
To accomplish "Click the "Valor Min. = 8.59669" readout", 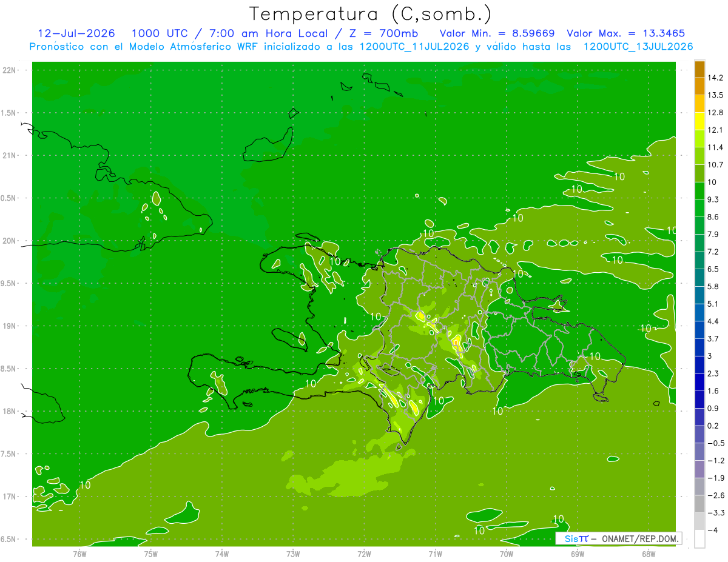I will click(x=497, y=33).
